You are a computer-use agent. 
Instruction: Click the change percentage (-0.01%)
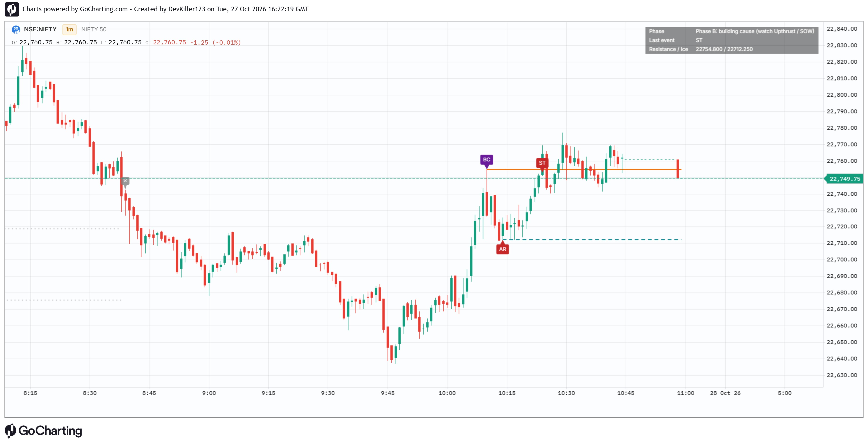pyautogui.click(x=227, y=42)
